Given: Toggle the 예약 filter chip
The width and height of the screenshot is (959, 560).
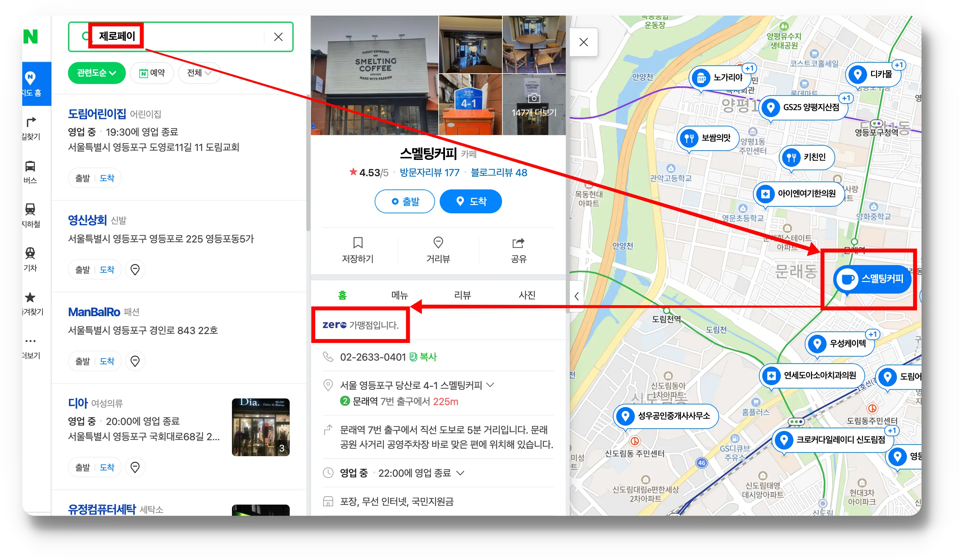Looking at the screenshot, I should pos(152,73).
